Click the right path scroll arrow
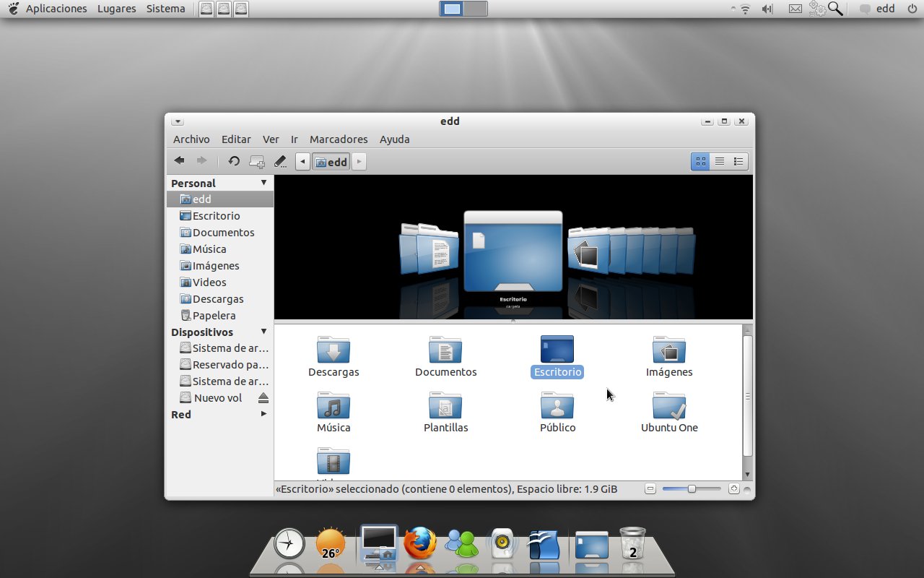924x578 pixels. point(359,161)
